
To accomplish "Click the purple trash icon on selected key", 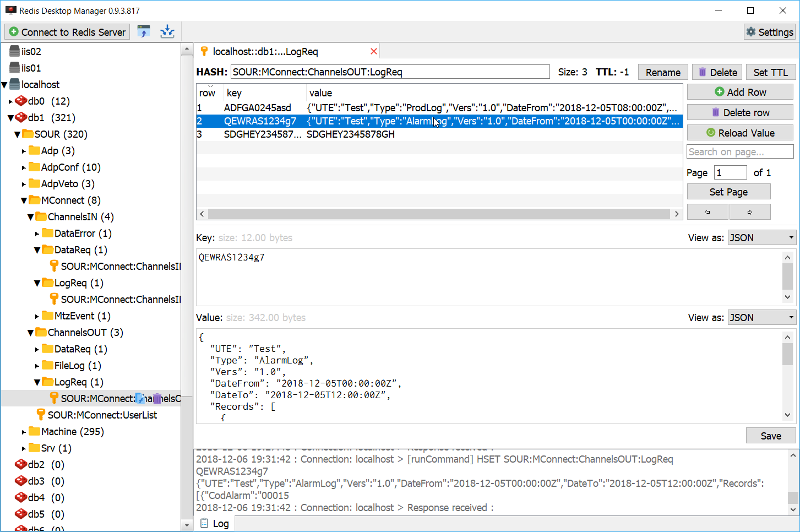I will click(157, 398).
